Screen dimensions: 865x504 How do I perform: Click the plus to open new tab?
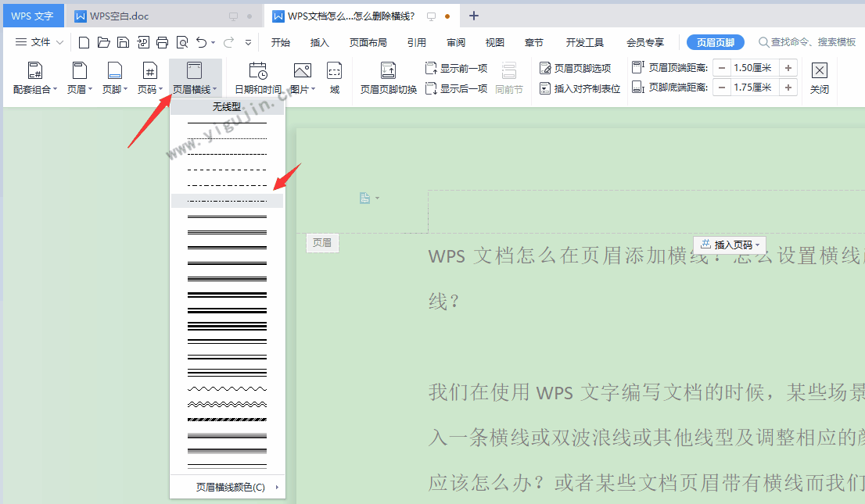pos(473,16)
